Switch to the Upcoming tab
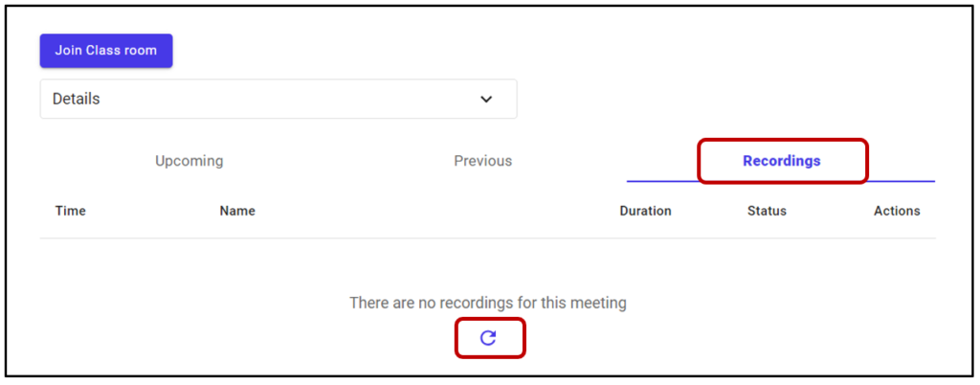Image resolution: width=980 pixels, height=385 pixels. pos(189,161)
